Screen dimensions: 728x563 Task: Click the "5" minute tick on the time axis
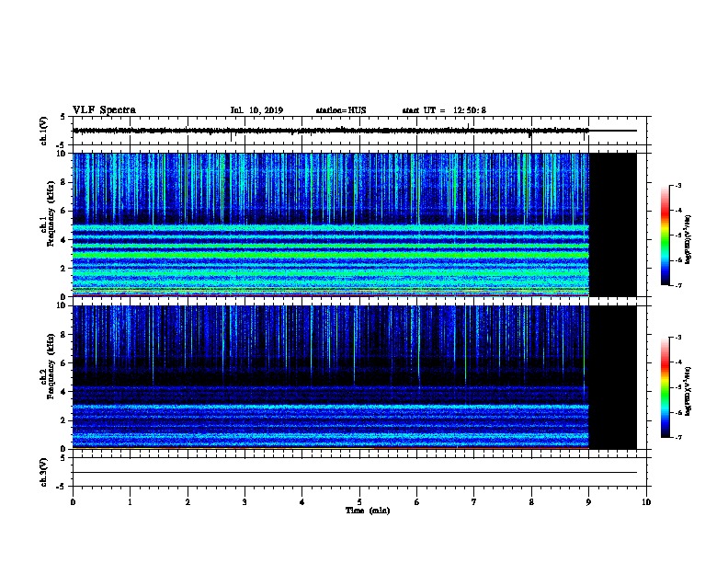pyautogui.click(x=359, y=502)
